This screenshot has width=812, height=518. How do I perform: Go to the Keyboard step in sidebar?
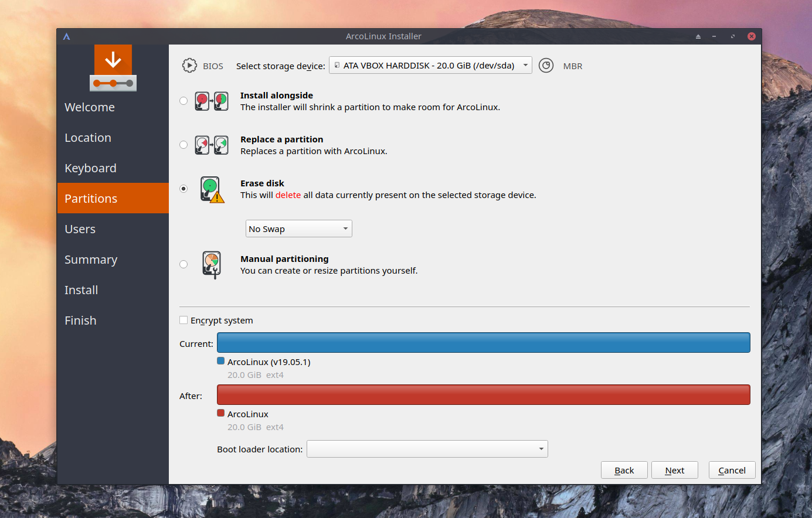113,168
